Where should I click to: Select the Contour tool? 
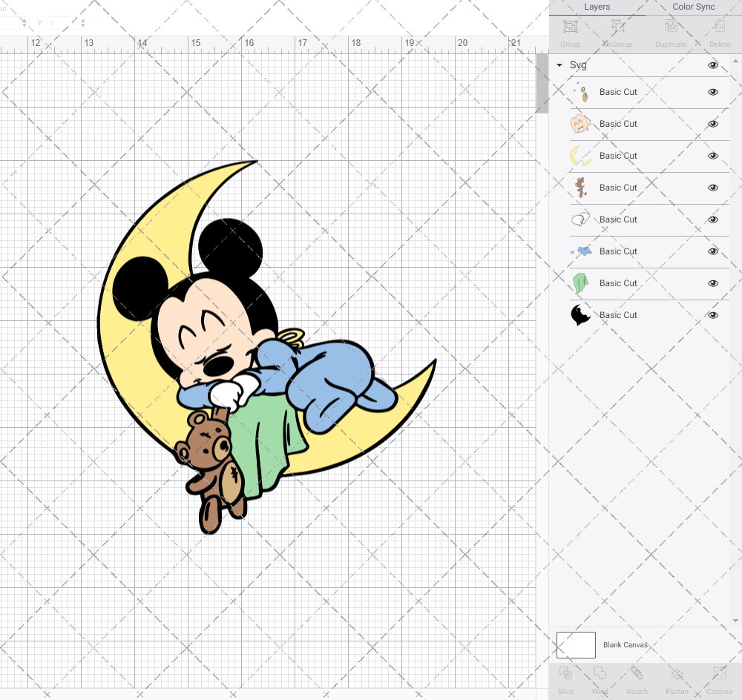click(x=719, y=673)
